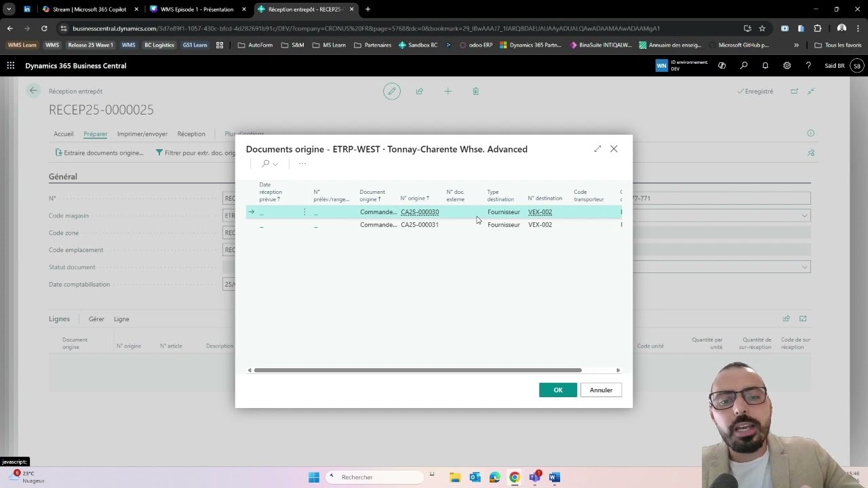The image size is (868, 488).
Task: Bookmark this page with the star icon
Action: [762, 28]
